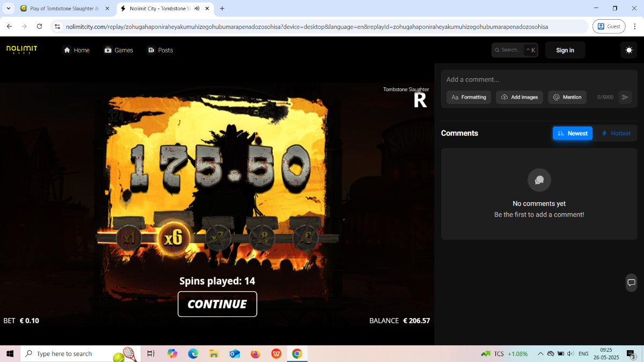The width and height of the screenshot is (644, 362).
Task: Go forward to the next page
Action: click(x=24, y=26)
